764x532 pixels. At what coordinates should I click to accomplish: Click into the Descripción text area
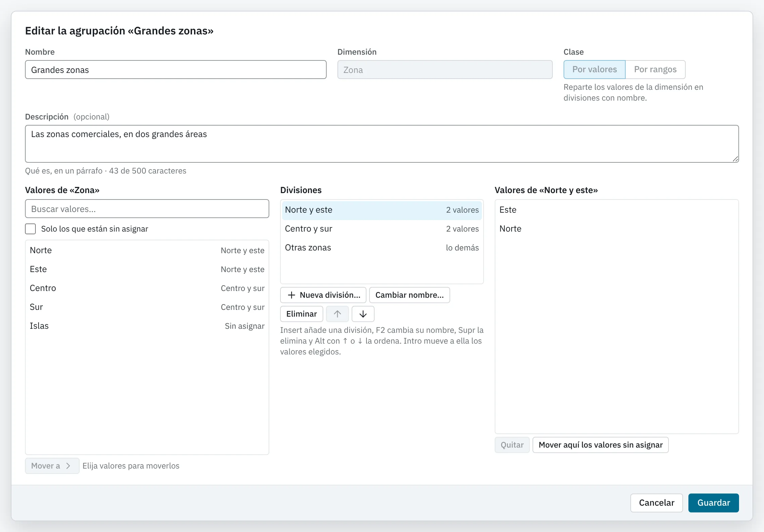click(x=382, y=144)
